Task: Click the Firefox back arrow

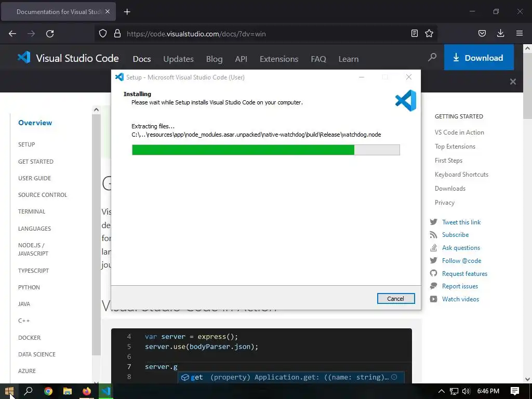Action: [12, 34]
